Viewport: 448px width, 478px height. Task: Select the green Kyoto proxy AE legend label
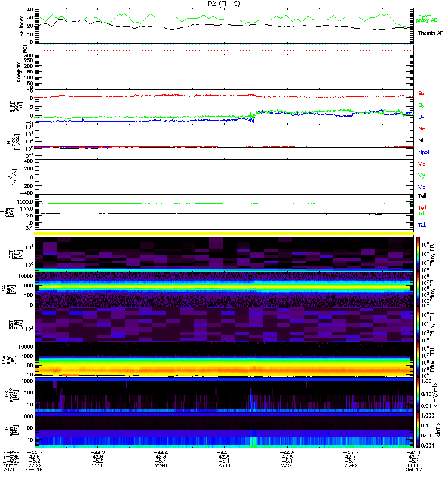coord(426,18)
